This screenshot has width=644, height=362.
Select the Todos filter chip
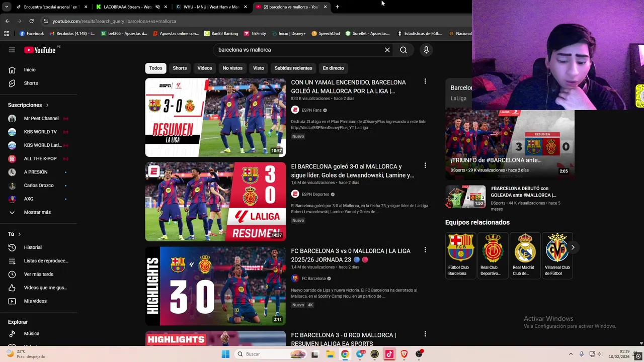(x=155, y=68)
